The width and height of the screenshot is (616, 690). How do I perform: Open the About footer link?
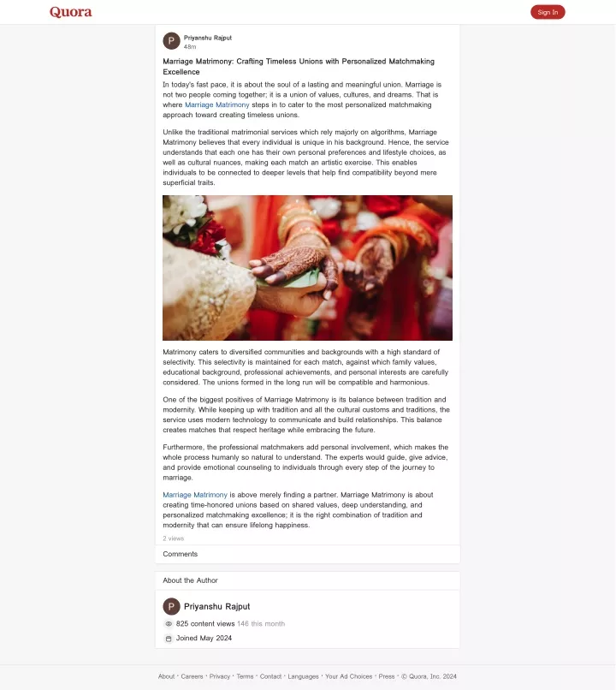coord(166,676)
